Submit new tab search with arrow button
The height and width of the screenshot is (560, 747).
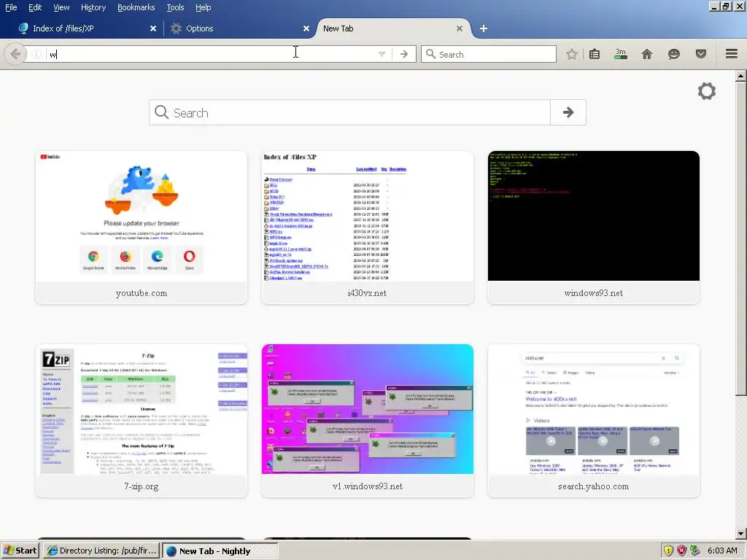568,112
